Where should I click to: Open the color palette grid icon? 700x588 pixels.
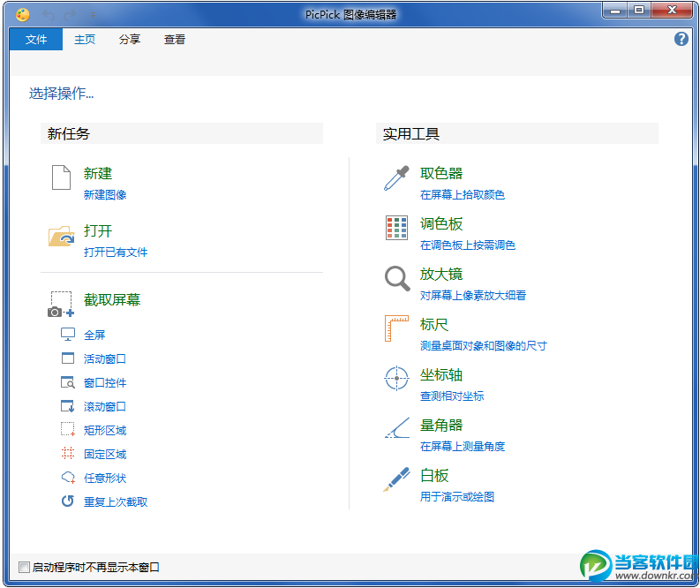(x=396, y=228)
